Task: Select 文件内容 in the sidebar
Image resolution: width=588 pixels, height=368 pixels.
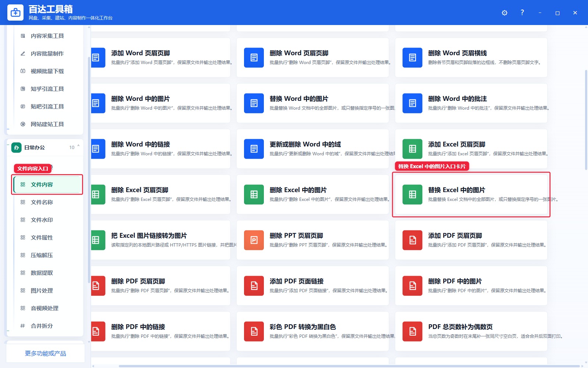Action: (x=47, y=184)
